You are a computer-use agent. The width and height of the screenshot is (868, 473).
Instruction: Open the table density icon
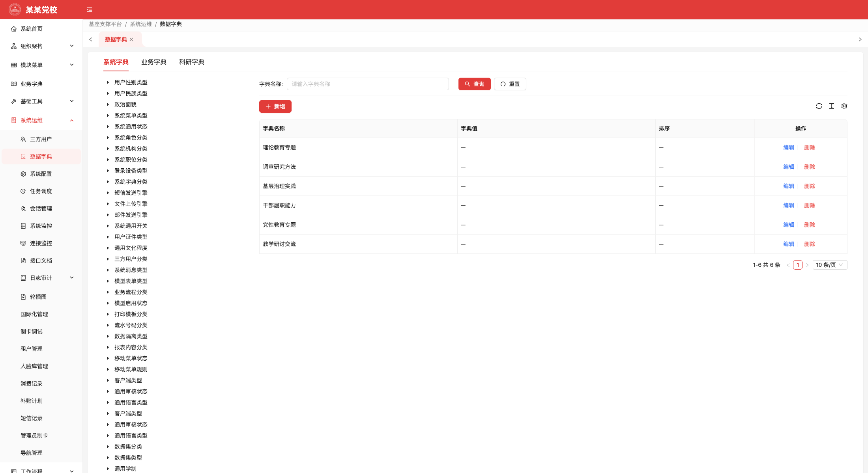832,106
